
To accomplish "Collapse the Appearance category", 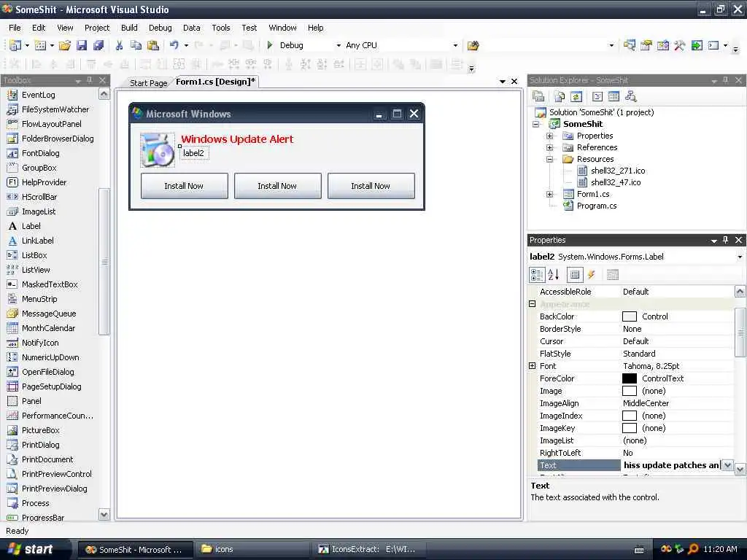I will 532,304.
